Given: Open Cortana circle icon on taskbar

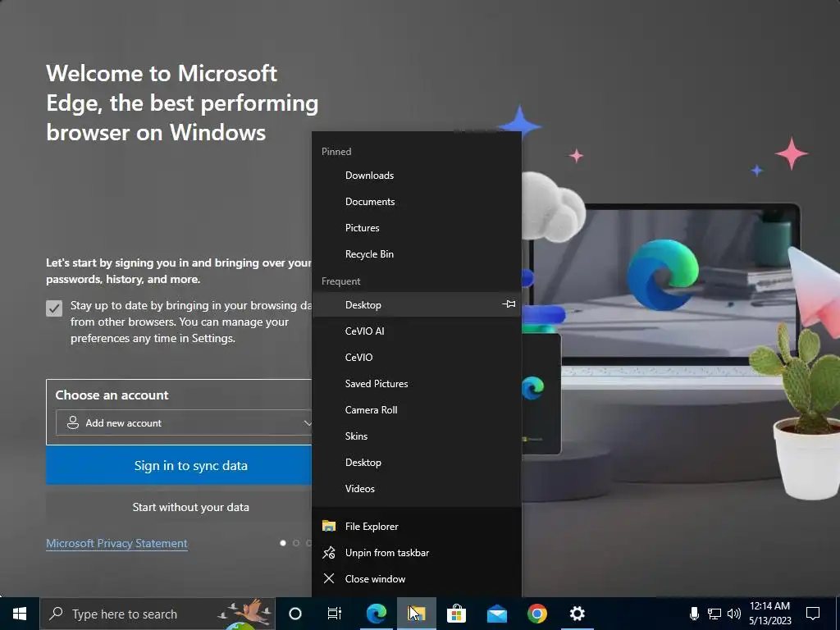Looking at the screenshot, I should 295,614.
